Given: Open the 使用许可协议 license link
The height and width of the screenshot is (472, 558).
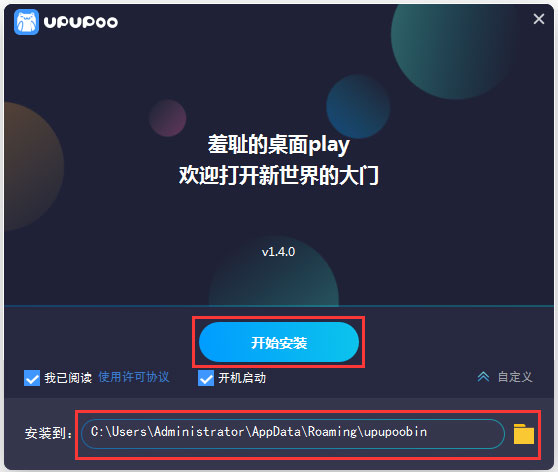Looking at the screenshot, I should (x=134, y=377).
